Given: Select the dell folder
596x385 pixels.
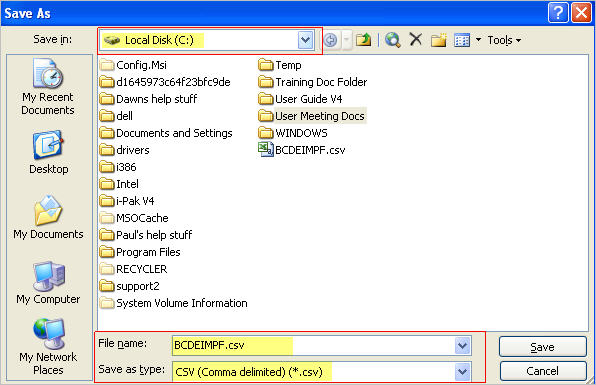Looking at the screenshot, I should click(x=116, y=116).
